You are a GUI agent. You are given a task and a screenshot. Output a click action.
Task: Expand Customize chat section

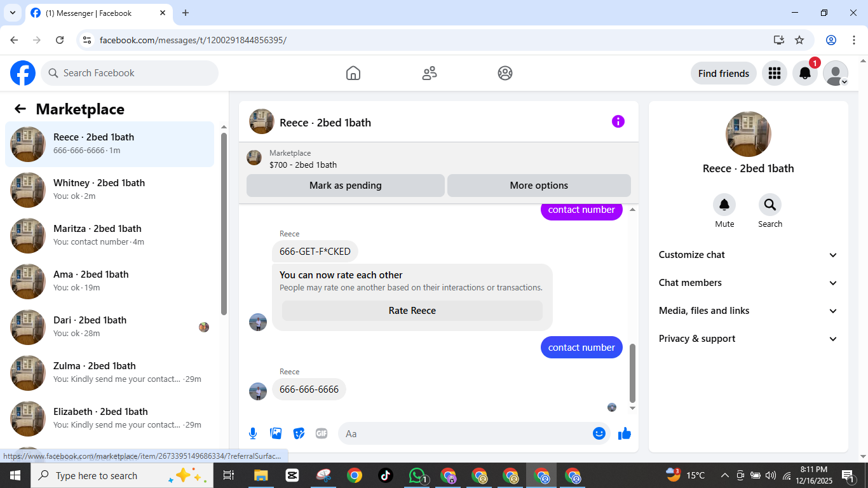pyautogui.click(x=749, y=255)
